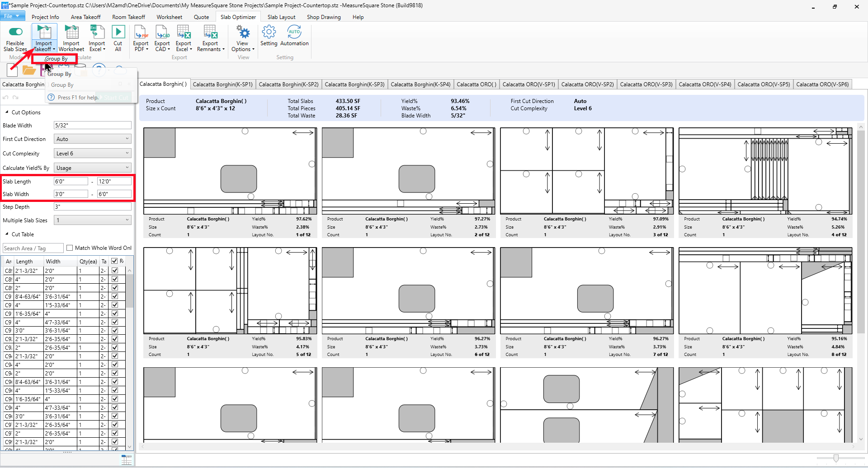Click the Export Remnants icon
The image size is (868, 468).
pos(210,33)
